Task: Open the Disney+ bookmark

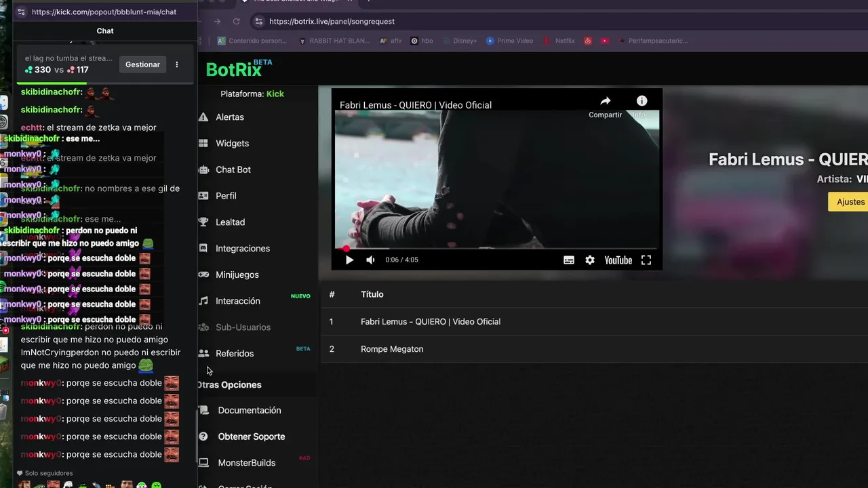Action: click(460, 41)
